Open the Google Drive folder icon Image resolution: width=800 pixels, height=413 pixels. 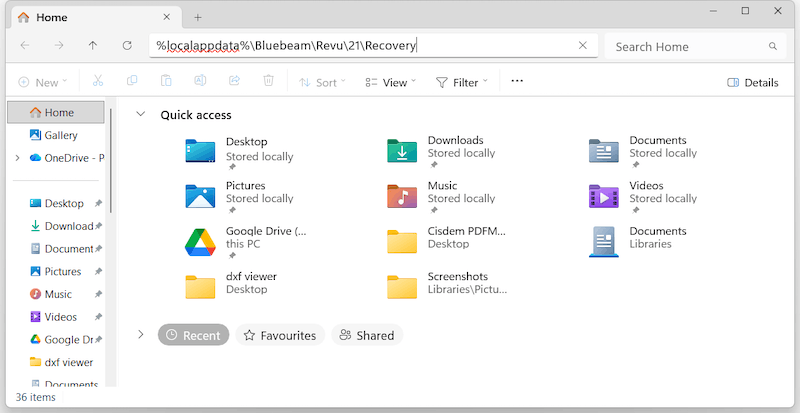tap(201, 241)
